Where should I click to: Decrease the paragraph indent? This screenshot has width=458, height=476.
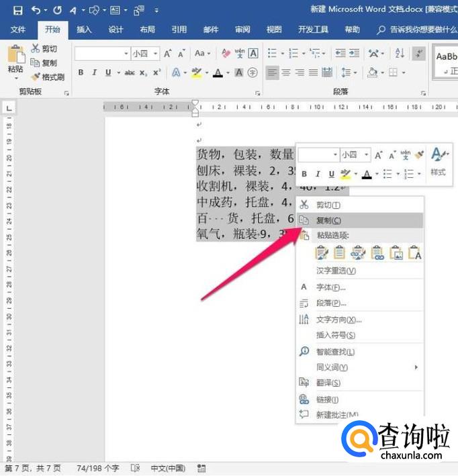point(340,54)
